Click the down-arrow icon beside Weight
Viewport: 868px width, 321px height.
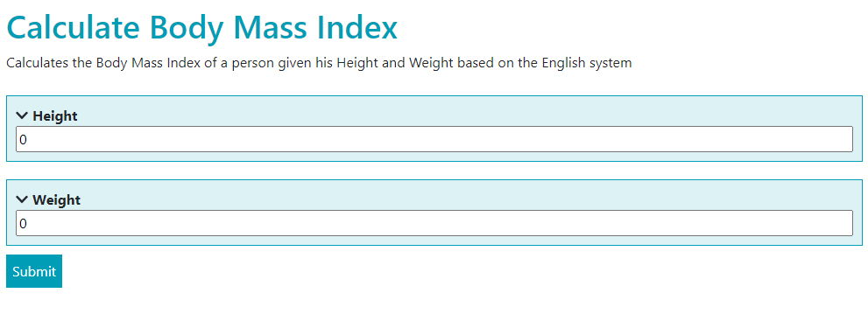(x=22, y=199)
